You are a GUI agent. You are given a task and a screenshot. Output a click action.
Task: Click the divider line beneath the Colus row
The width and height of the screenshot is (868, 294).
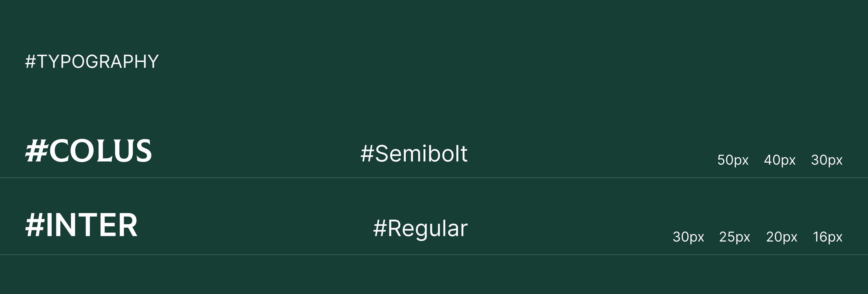coord(434,178)
